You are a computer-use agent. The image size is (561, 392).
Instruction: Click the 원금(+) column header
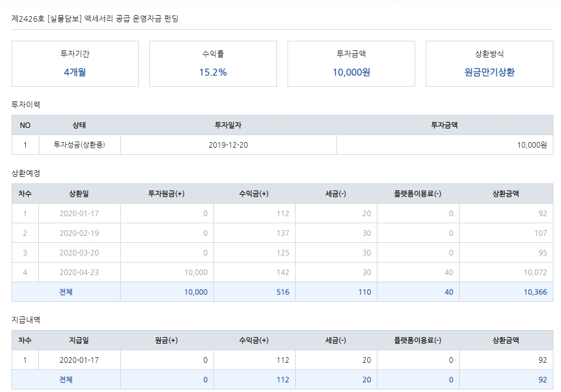[166, 340]
